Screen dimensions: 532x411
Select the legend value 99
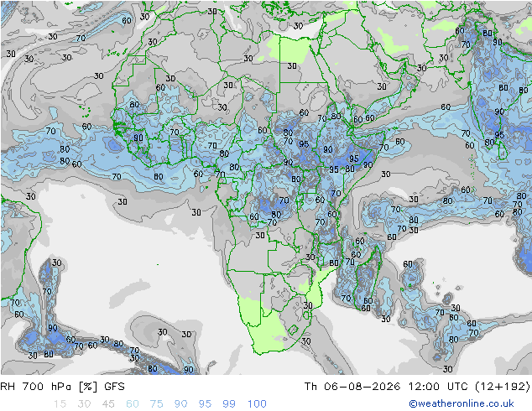tap(229, 404)
